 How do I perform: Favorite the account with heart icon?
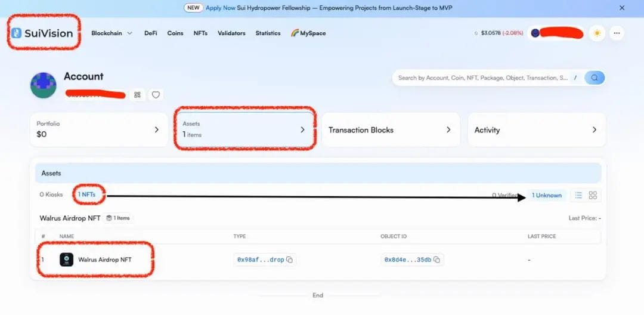[156, 95]
